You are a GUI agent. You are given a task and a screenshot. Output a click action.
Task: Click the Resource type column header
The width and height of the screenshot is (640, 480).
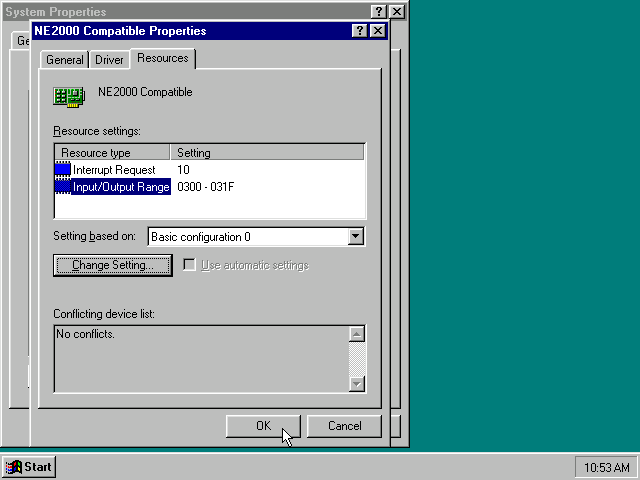click(x=112, y=152)
